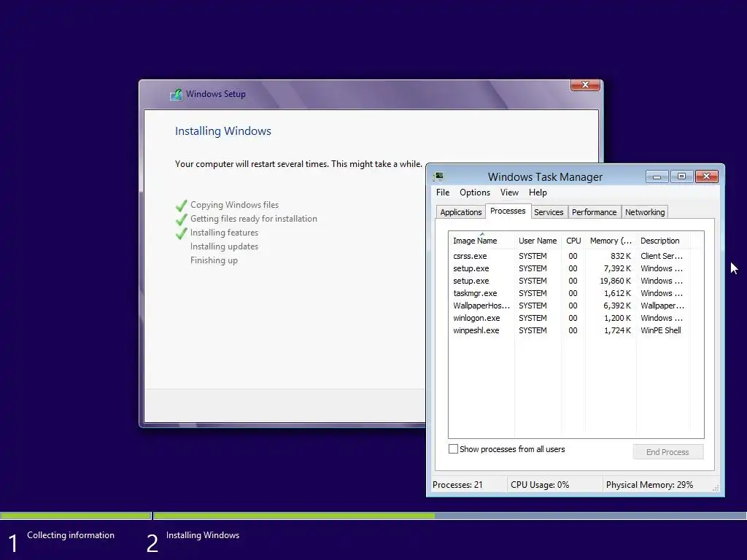The height and width of the screenshot is (560, 747).
Task: Switch to the Performance tab
Action: (x=594, y=212)
